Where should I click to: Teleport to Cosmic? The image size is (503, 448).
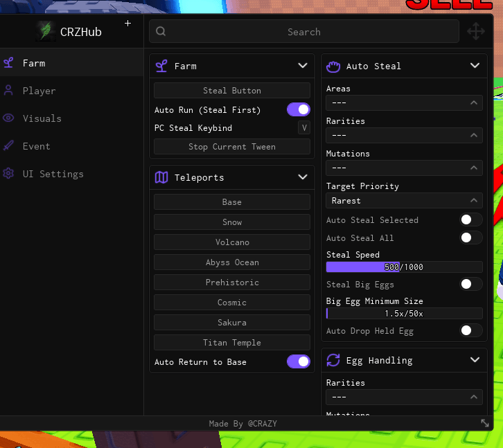click(232, 303)
